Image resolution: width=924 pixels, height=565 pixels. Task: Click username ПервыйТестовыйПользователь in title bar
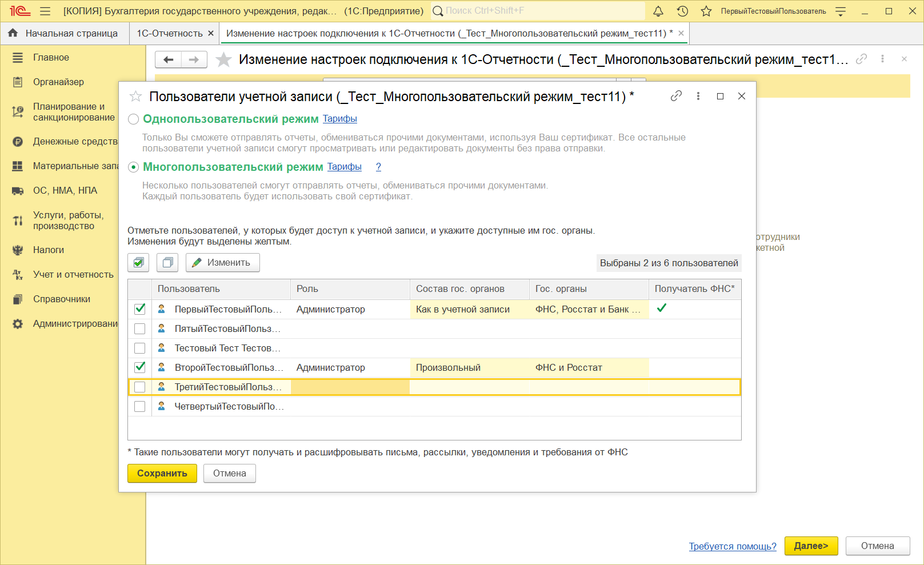tap(773, 11)
